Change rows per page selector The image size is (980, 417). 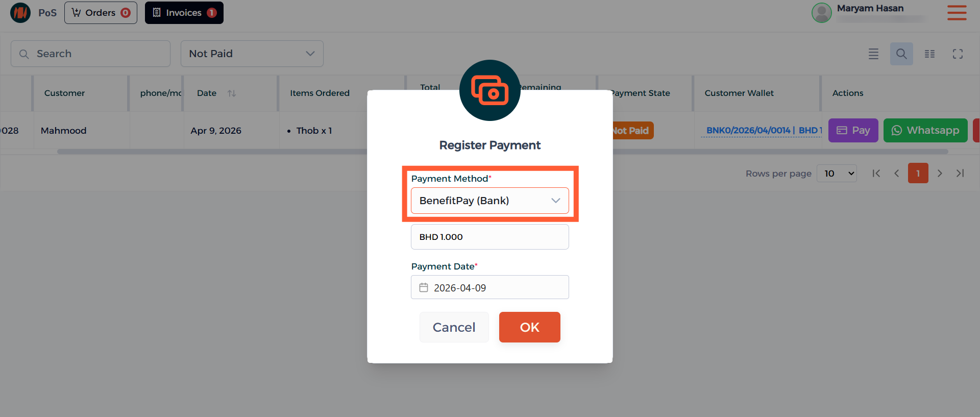click(x=837, y=174)
